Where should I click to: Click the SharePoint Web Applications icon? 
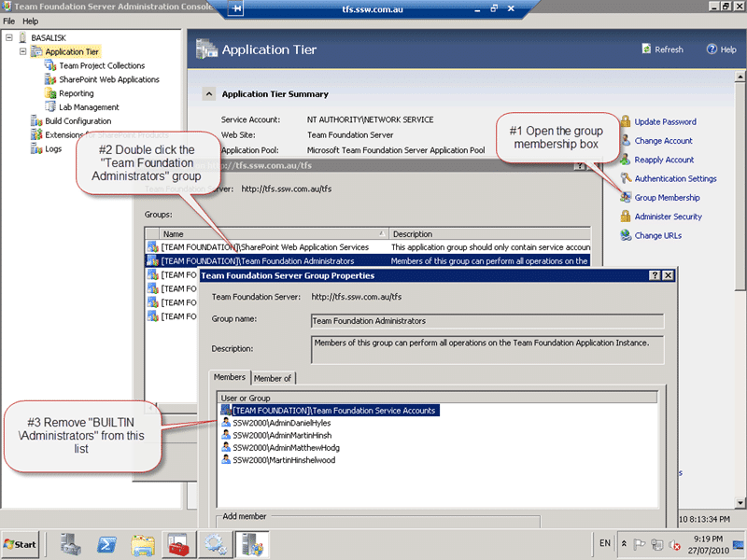point(50,79)
